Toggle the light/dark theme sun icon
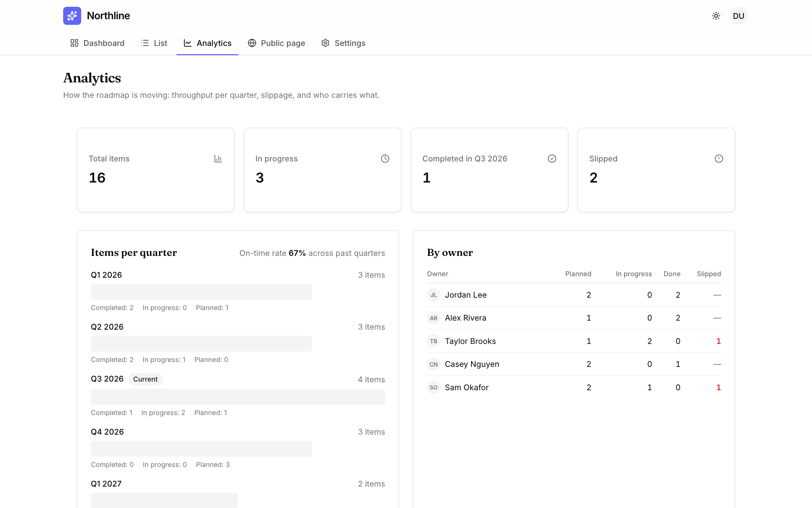The width and height of the screenshot is (812, 508). [x=716, y=16]
